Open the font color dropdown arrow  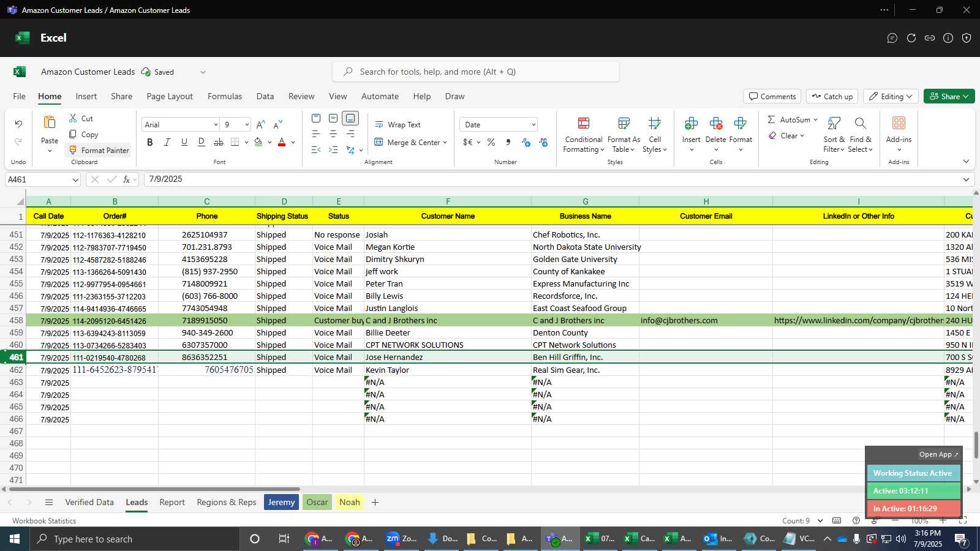coord(293,143)
